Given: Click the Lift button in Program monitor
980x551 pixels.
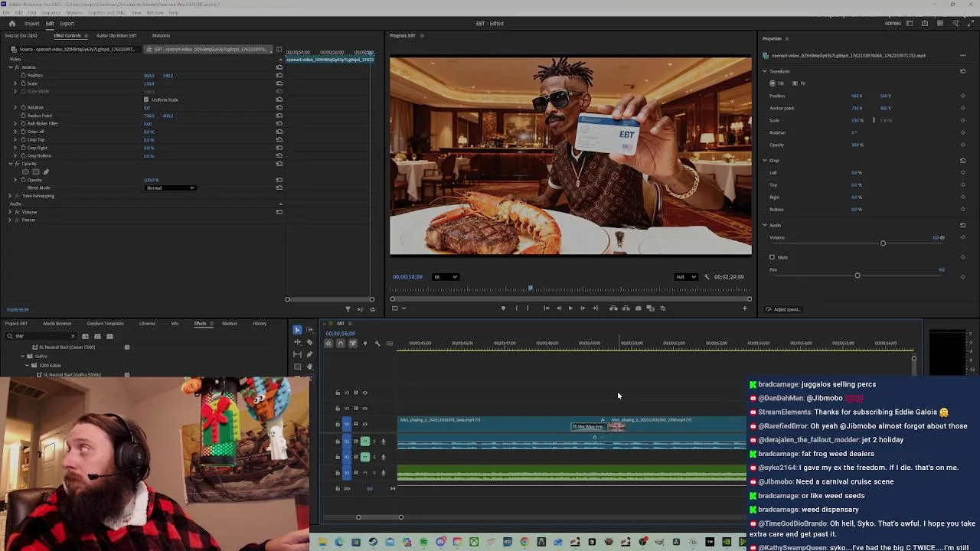Looking at the screenshot, I should pos(613,308).
